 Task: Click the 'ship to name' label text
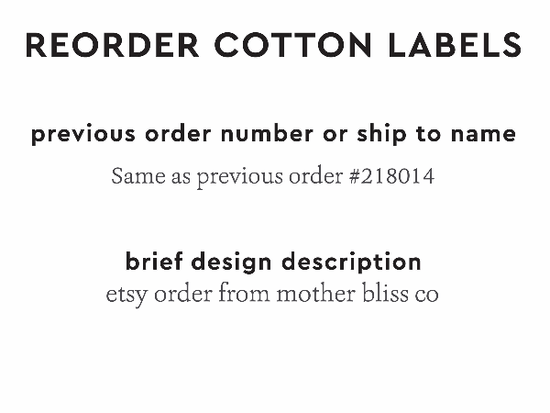(436, 134)
